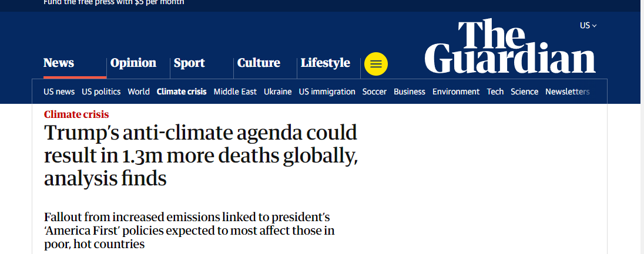The width and height of the screenshot is (644, 254).
Task: Click the Soccer subnav link
Action: pyautogui.click(x=374, y=92)
